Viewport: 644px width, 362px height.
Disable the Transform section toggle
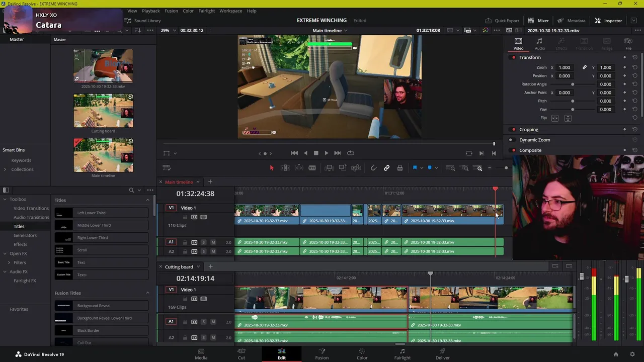coord(513,57)
